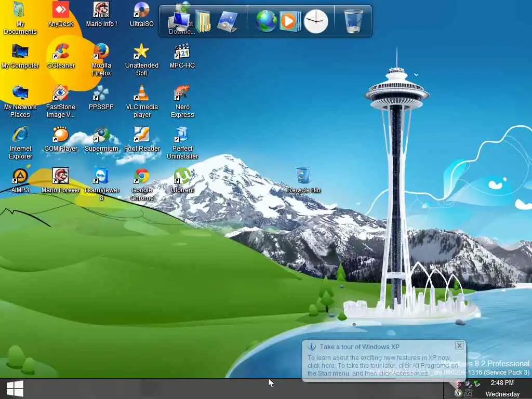532x399 pixels.
Task: Click the analog clock in the top dock
Action: 316,21
